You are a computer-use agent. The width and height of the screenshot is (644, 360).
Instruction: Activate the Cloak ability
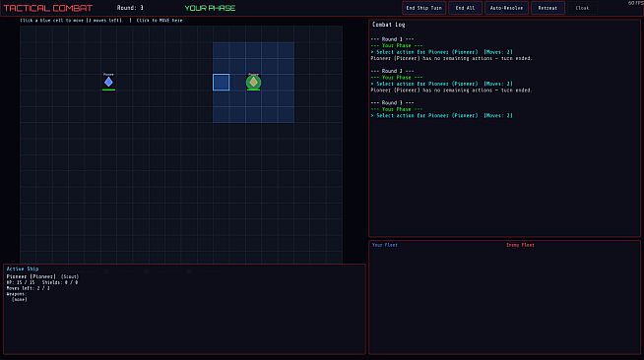(x=582, y=8)
